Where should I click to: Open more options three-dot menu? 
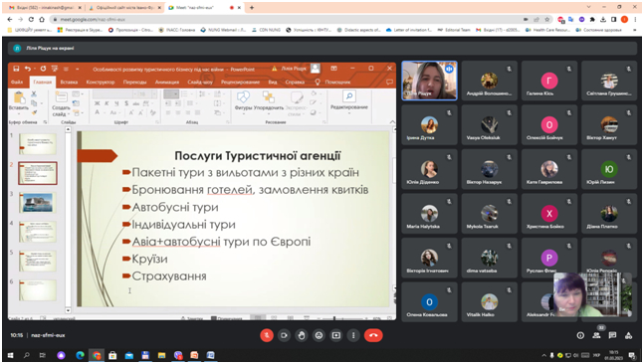pyautogui.click(x=353, y=335)
